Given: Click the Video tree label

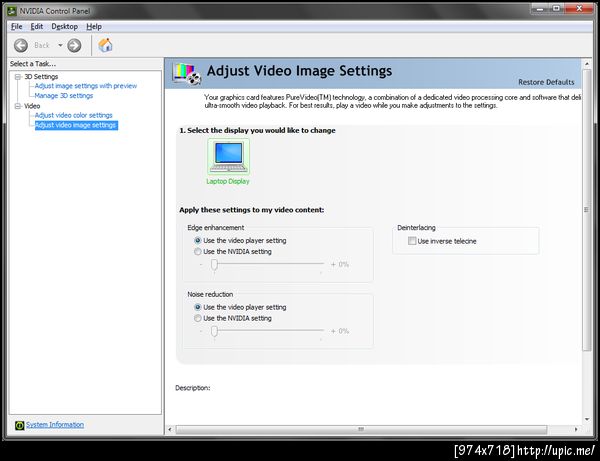Looking at the screenshot, I should [x=32, y=106].
